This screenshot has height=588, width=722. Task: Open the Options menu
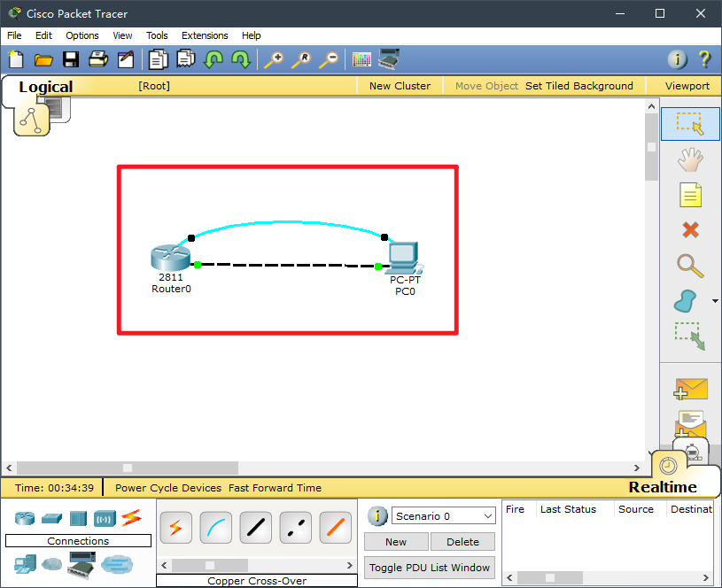pos(82,35)
